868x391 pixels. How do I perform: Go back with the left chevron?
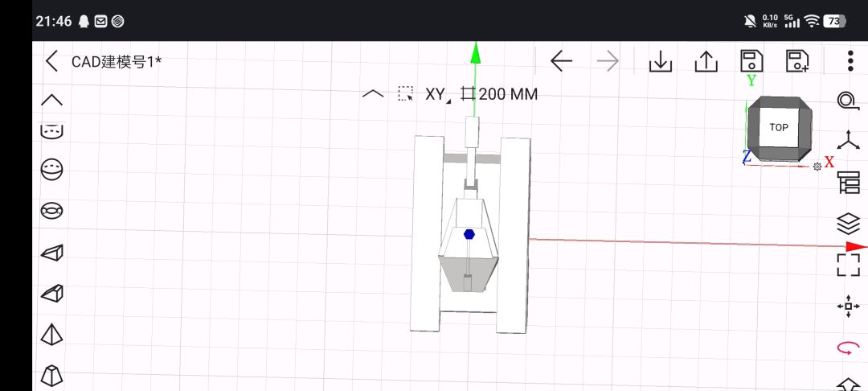point(51,61)
